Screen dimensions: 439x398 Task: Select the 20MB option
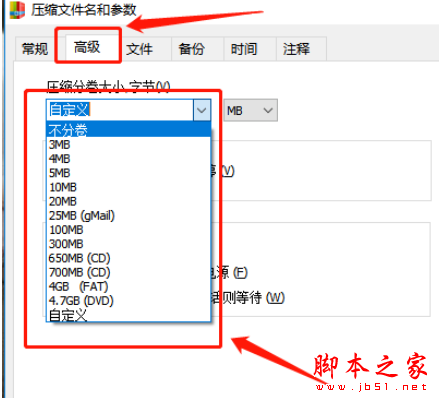(128, 201)
